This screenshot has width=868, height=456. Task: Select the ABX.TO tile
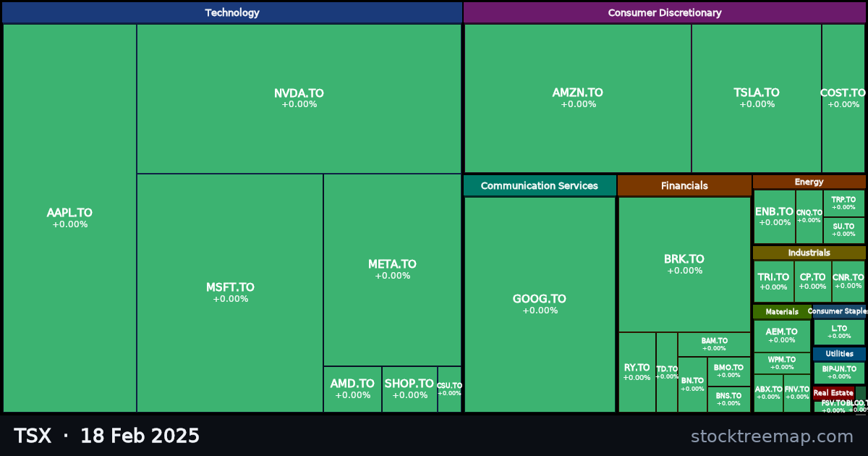tap(768, 393)
